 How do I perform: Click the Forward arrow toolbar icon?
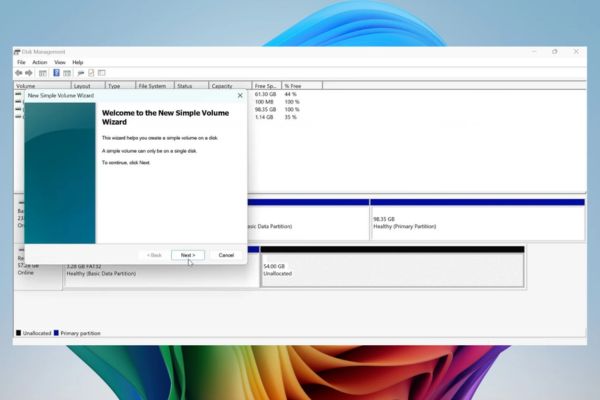[x=29, y=73]
